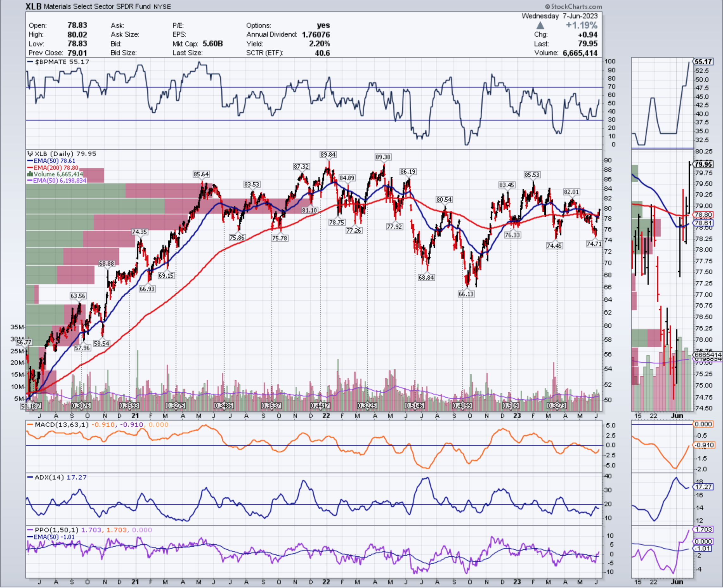Click the 57.96 trough price label
The height and width of the screenshot is (588, 723).
82,348
